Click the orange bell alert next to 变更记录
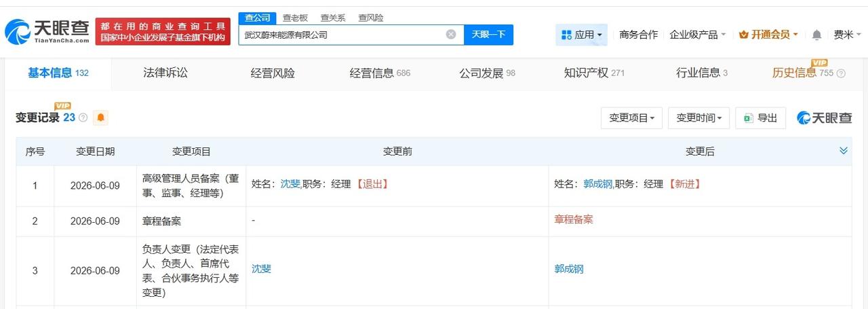The width and height of the screenshot is (868, 309). point(101,117)
